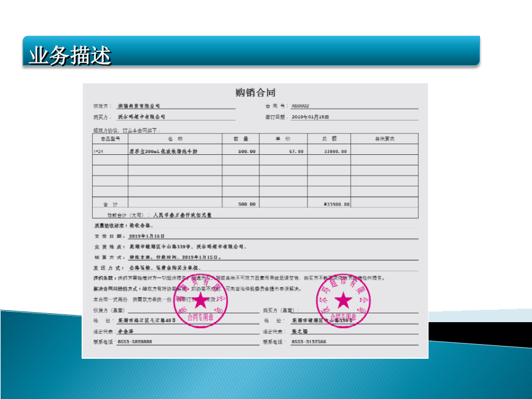This screenshot has width=532, height=399.
Task: Click the "数 量" column header
Action: click(241, 139)
